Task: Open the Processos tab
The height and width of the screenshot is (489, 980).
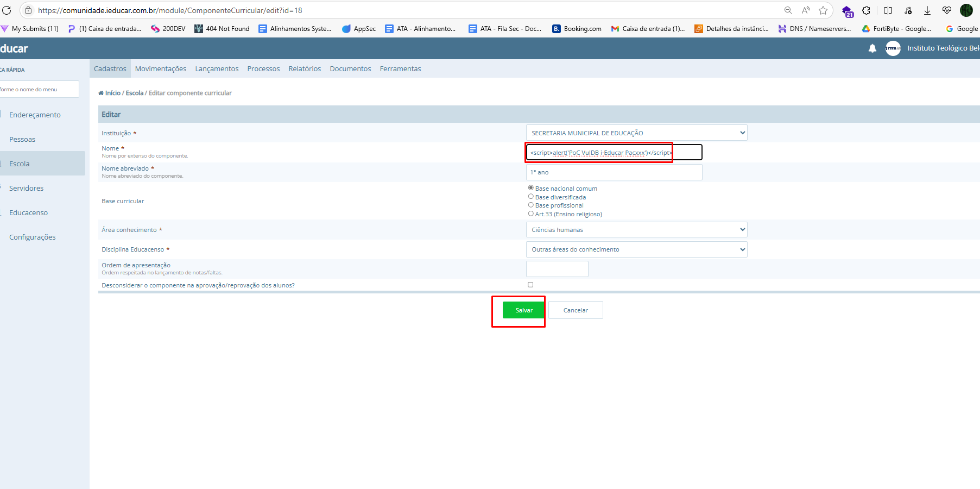Action: click(263, 68)
